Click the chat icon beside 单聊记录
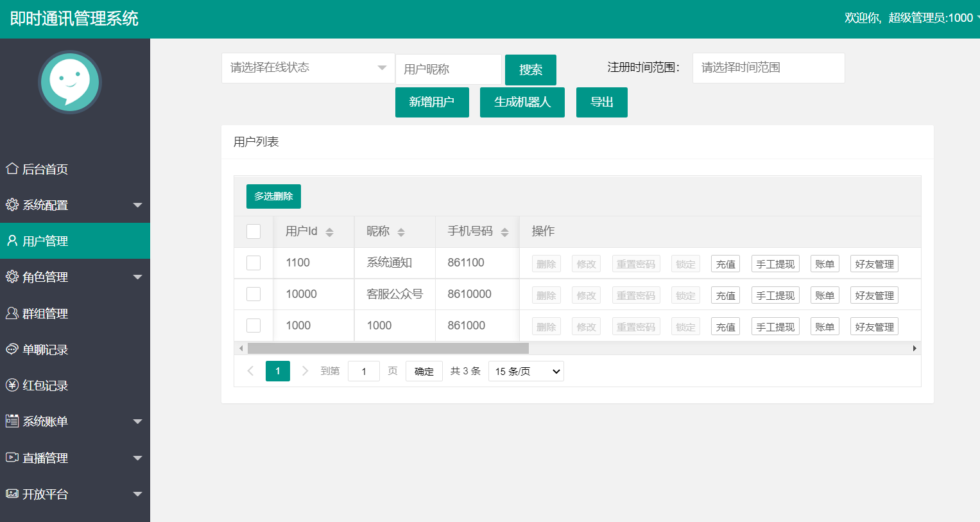 12,349
